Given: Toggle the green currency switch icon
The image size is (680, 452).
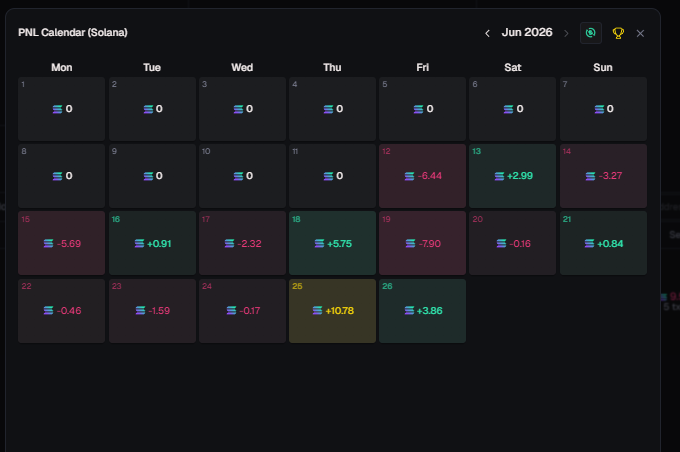Looking at the screenshot, I should (591, 33).
